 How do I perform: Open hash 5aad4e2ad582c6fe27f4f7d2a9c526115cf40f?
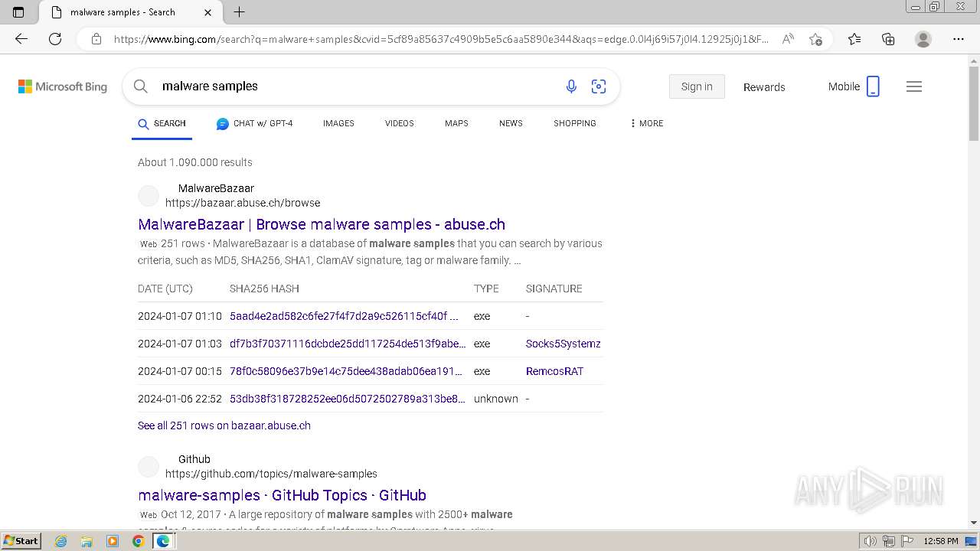344,316
